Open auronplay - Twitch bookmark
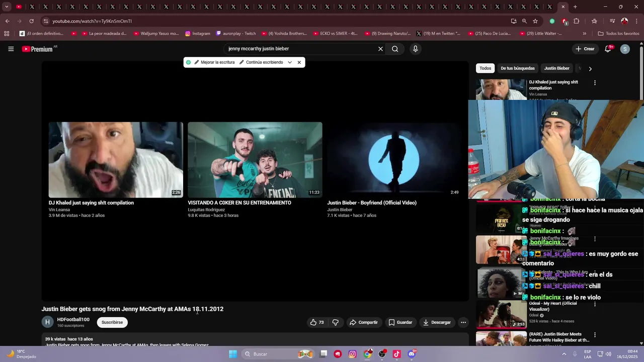 [236, 34]
